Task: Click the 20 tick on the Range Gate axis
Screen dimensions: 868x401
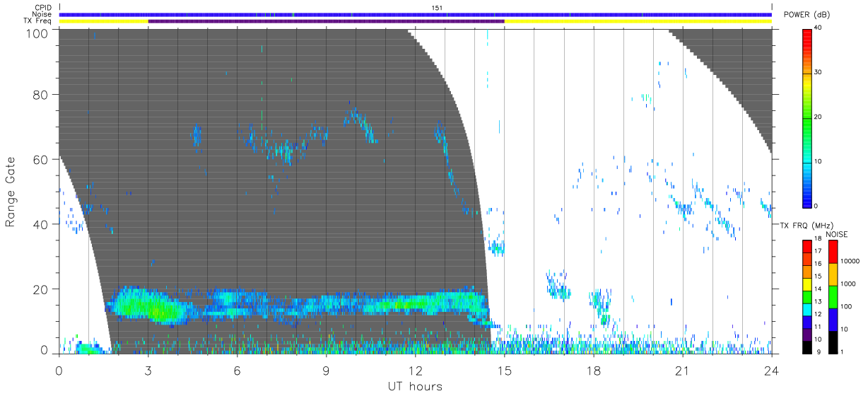Action: (42, 289)
